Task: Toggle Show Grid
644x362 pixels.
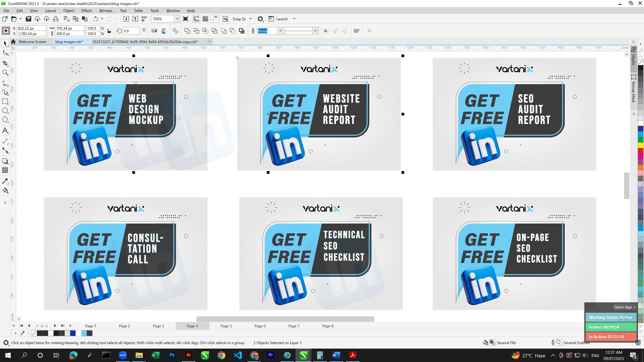Action: coord(205,19)
